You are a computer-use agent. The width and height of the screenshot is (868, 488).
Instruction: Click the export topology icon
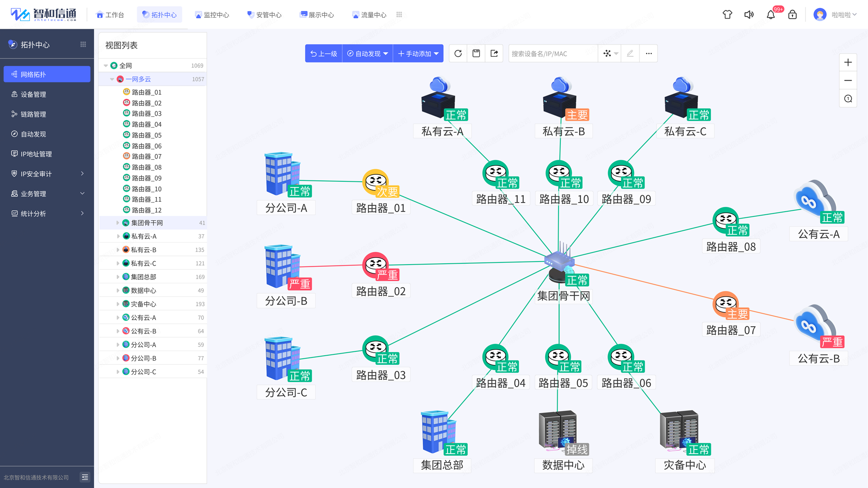tap(494, 53)
